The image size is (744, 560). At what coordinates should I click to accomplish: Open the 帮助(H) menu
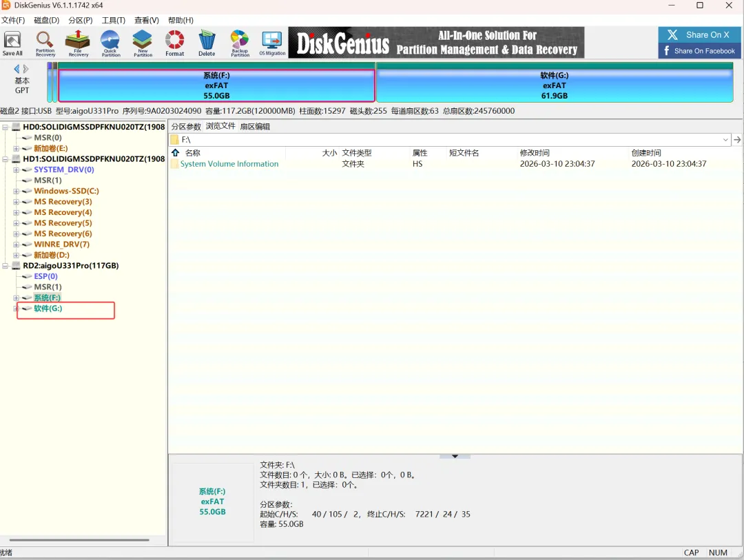(x=180, y=21)
